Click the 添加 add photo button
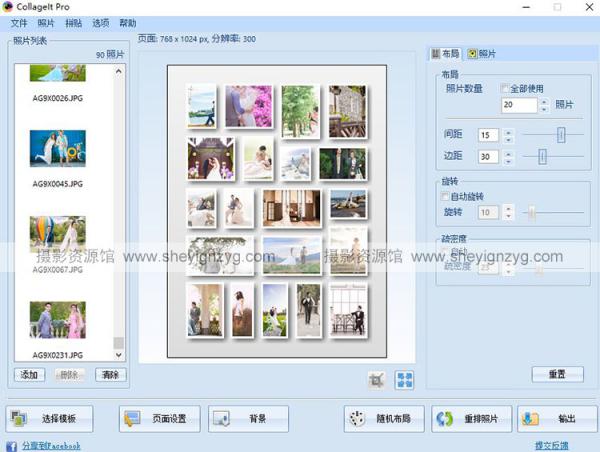Image resolution: width=600 pixels, height=452 pixels. point(30,375)
